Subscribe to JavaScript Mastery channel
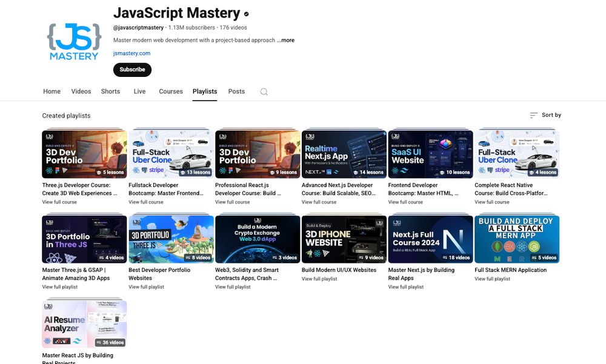Viewport: 606px width, 364px height. [132, 70]
